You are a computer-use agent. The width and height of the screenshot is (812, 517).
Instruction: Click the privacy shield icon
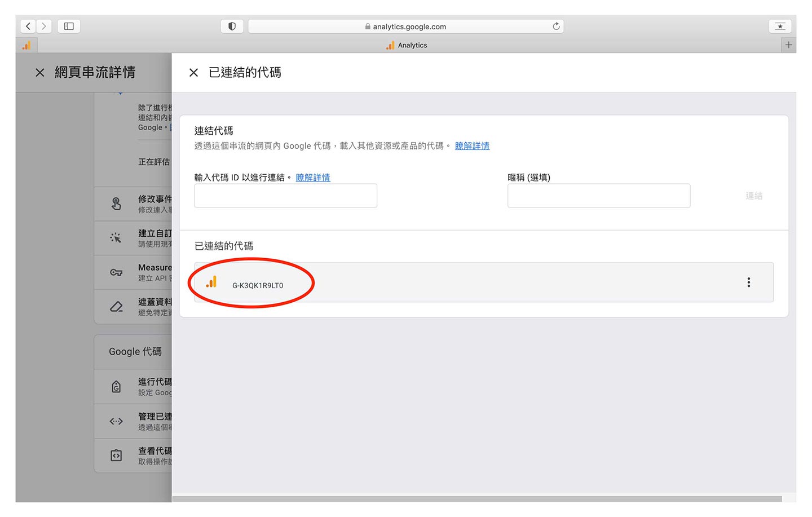click(232, 26)
